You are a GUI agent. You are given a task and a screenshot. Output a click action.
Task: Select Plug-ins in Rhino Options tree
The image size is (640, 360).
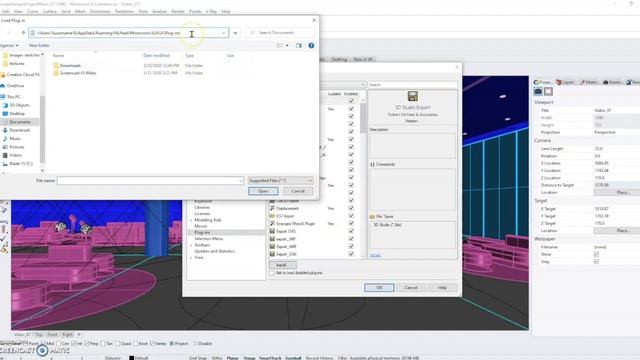point(202,232)
